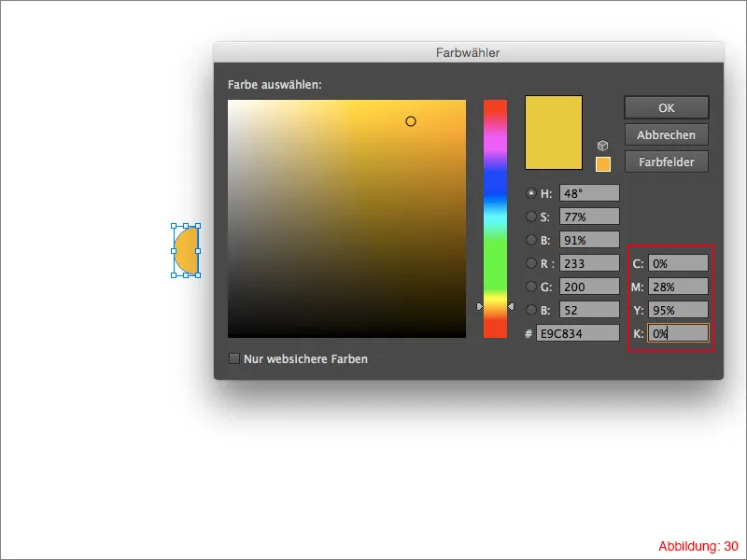Select the S saturation radio button
Viewport: 747px width, 560px height.
click(530, 217)
